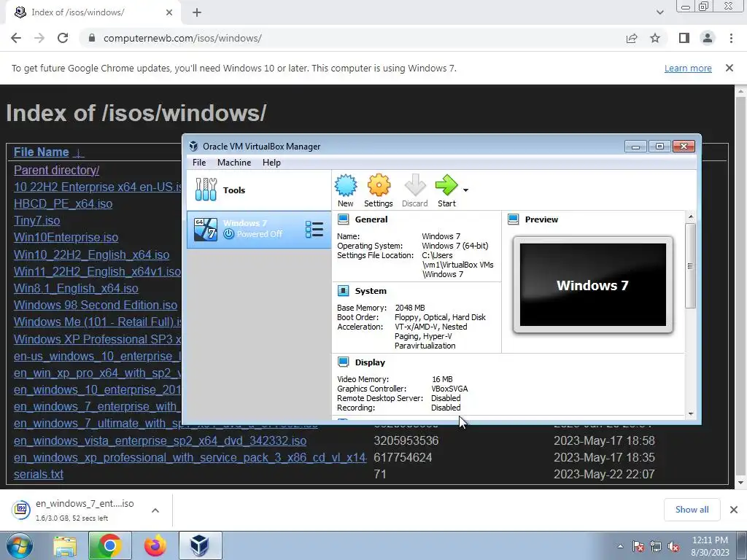Screen dimensions: 747x560
Task: Open Parent directory link
Action: (x=57, y=170)
